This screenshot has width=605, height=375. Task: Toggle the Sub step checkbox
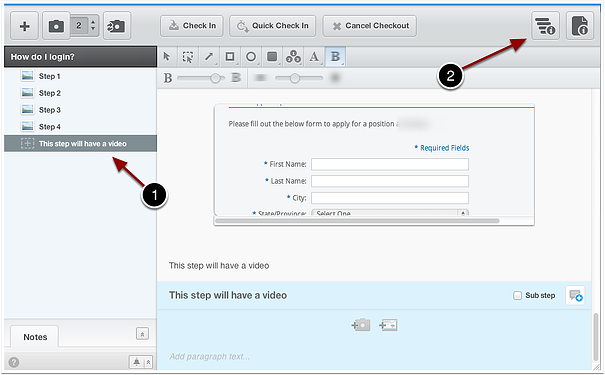pos(517,296)
